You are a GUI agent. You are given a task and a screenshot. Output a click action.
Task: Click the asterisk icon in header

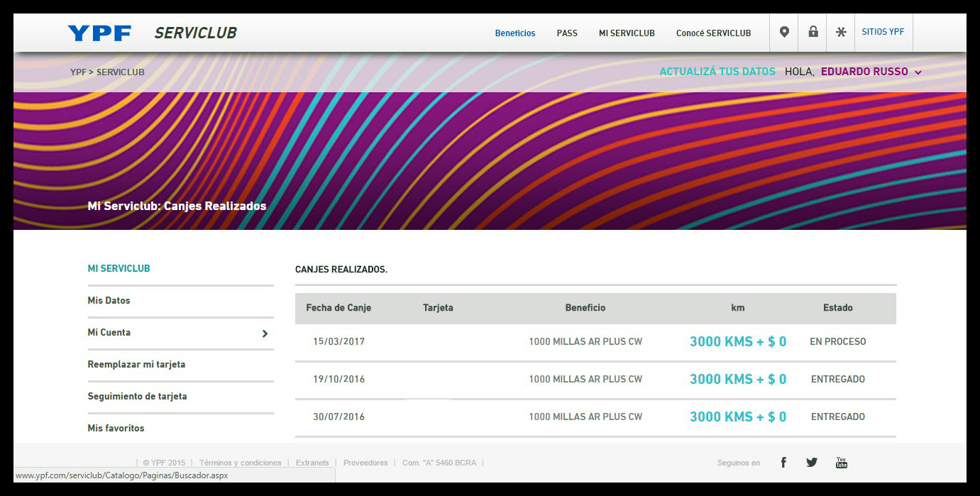(841, 33)
